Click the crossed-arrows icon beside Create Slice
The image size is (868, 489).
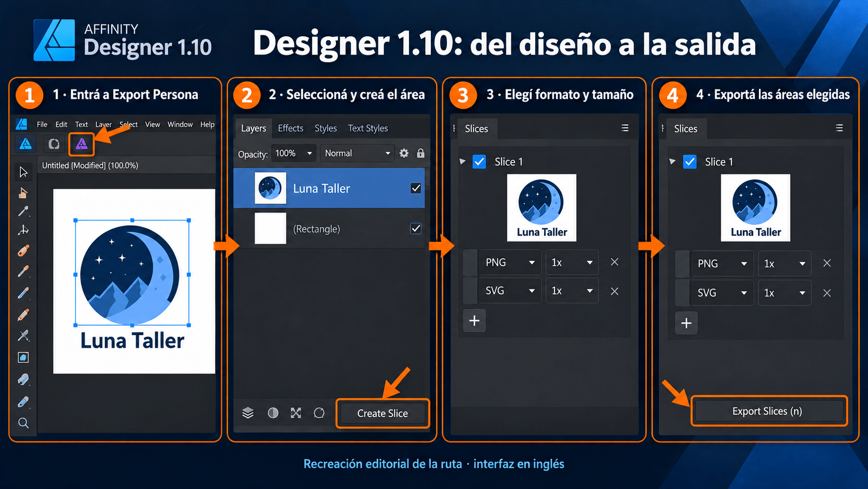296,413
